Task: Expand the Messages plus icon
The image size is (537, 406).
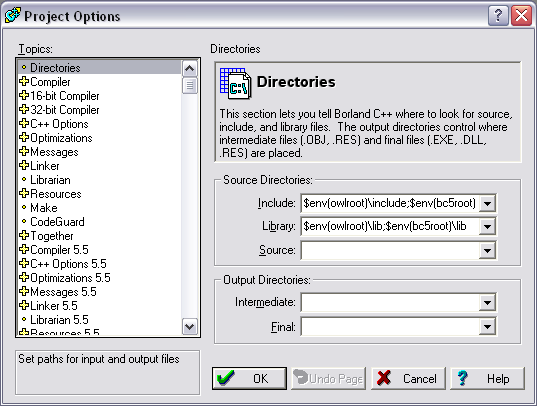Action: pos(24,151)
